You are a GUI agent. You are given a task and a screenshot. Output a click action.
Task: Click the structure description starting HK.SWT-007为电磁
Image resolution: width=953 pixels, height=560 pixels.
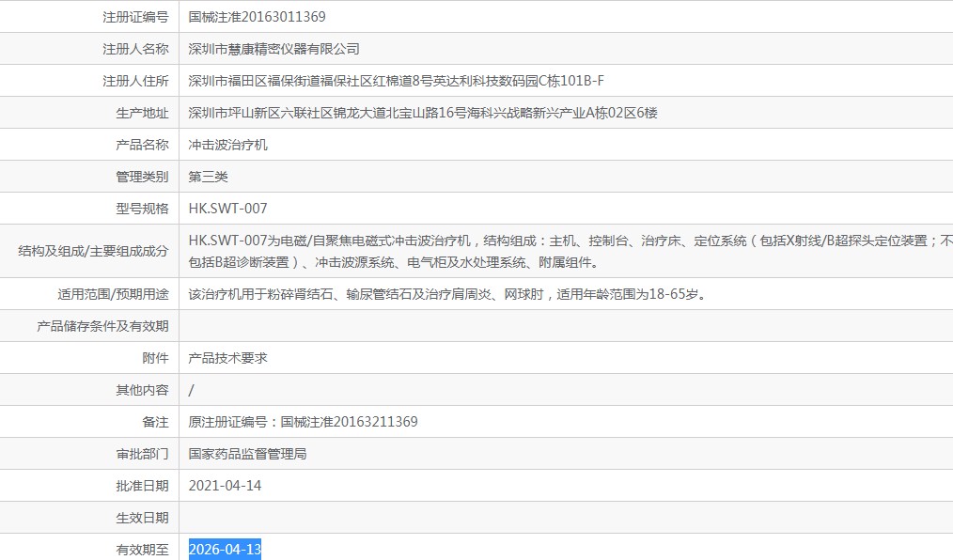570,252
